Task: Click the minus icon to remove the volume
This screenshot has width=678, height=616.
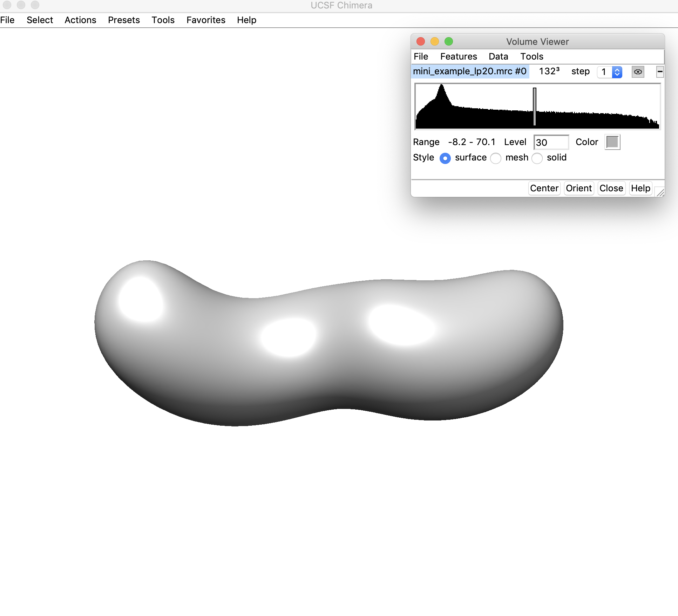Action: (x=660, y=72)
